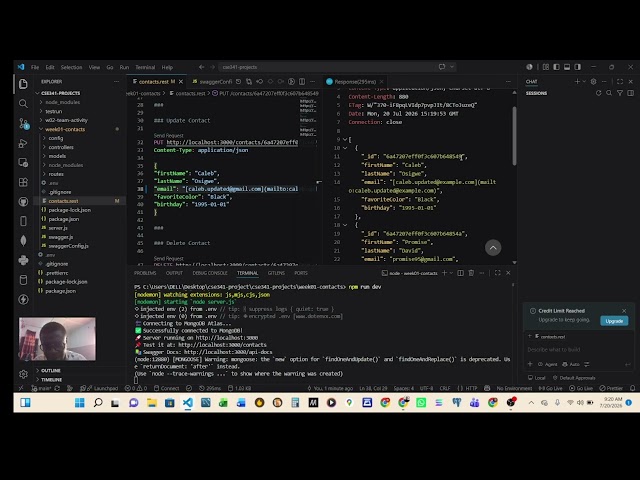Click Send Request above the PUT line
Image resolution: width=640 pixels, height=480 pixels.
169,136
